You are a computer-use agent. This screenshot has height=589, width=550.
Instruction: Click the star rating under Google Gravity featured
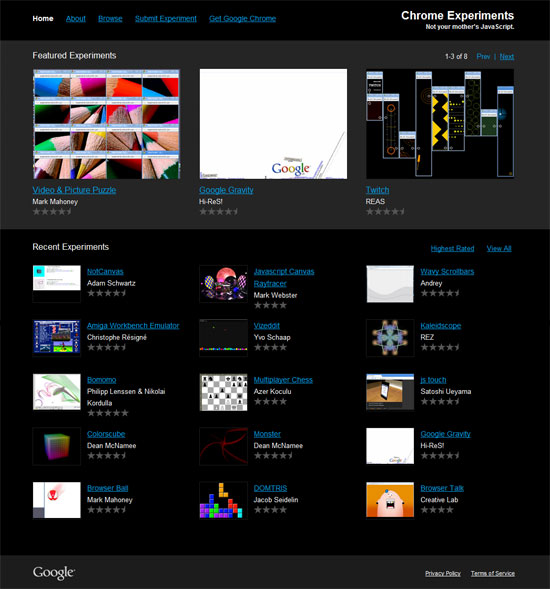(219, 212)
